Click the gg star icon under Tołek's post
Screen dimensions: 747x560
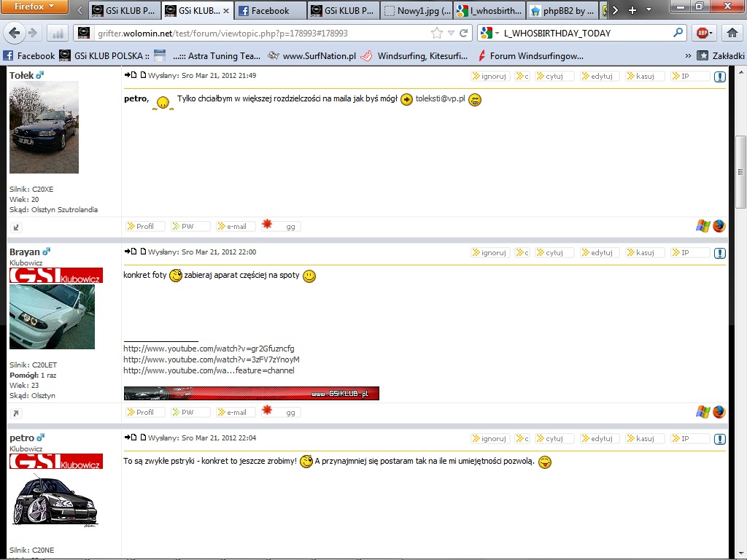tap(267, 224)
